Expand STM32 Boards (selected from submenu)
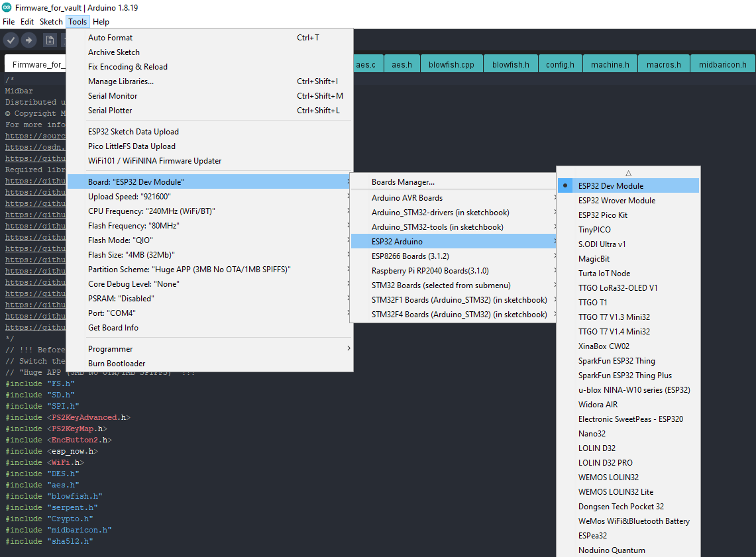The height and width of the screenshot is (557, 756). tap(453, 285)
